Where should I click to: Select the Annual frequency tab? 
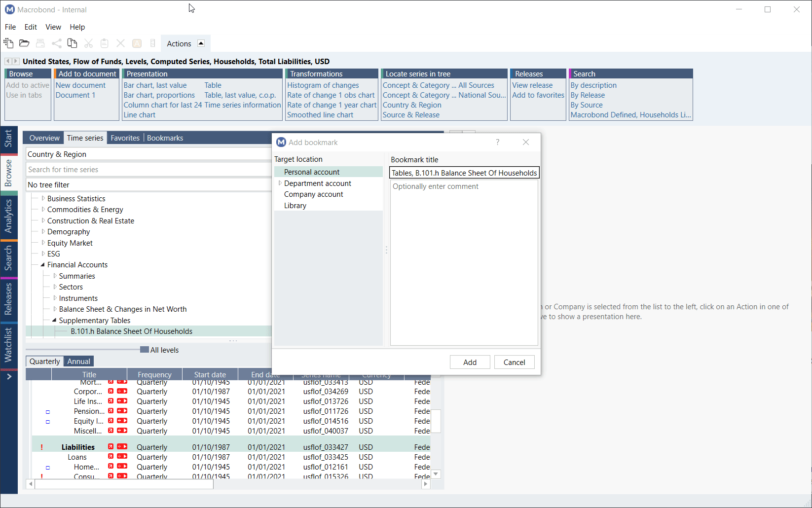coord(79,361)
